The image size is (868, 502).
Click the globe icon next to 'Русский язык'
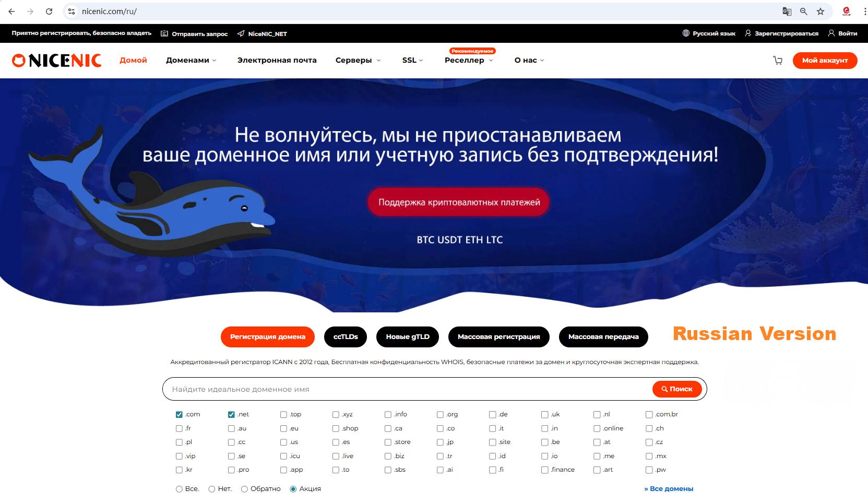click(685, 33)
